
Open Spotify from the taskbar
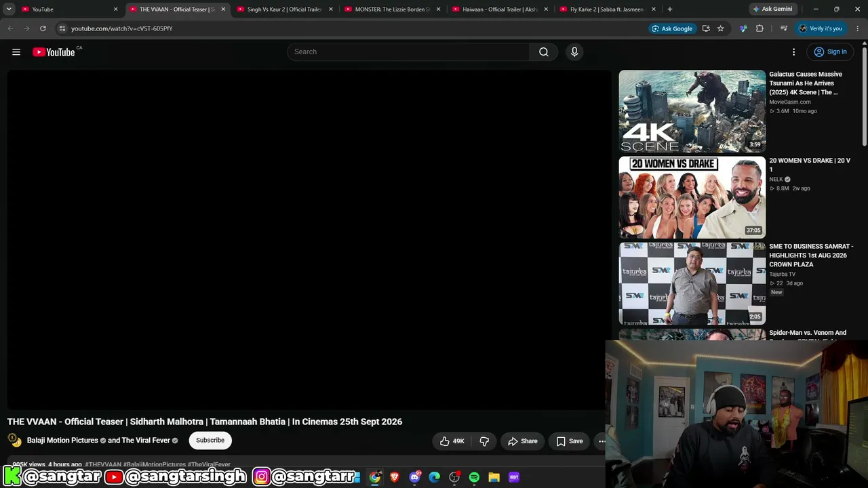point(474,477)
